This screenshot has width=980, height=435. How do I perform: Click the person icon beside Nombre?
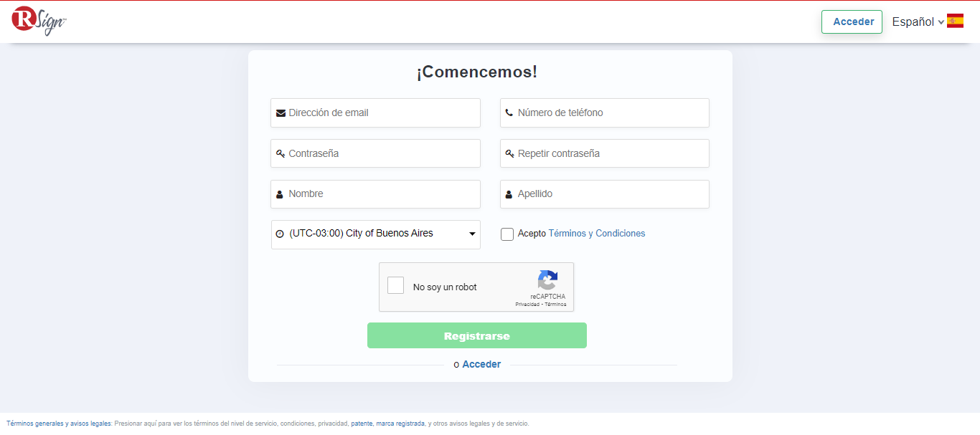coord(280,194)
